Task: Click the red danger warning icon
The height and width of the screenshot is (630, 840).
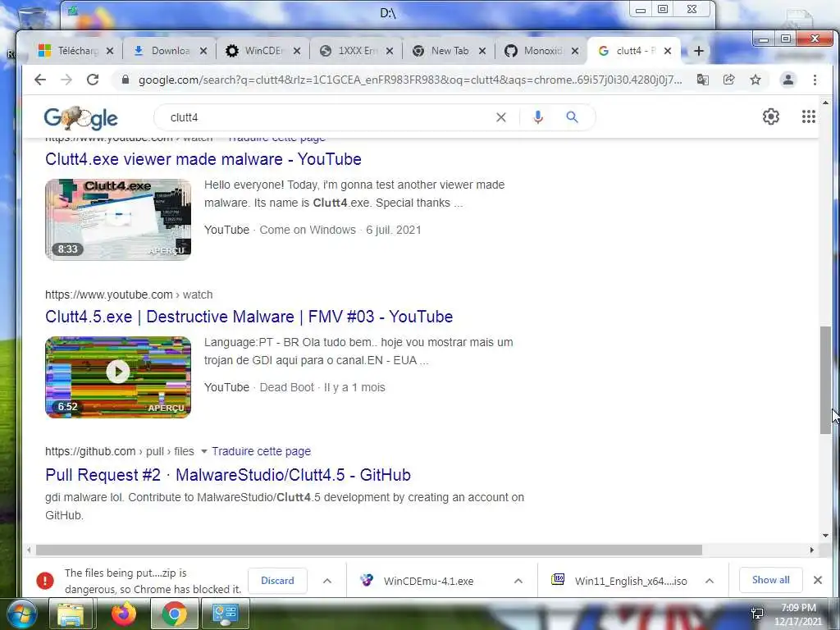Action: pos(45,581)
